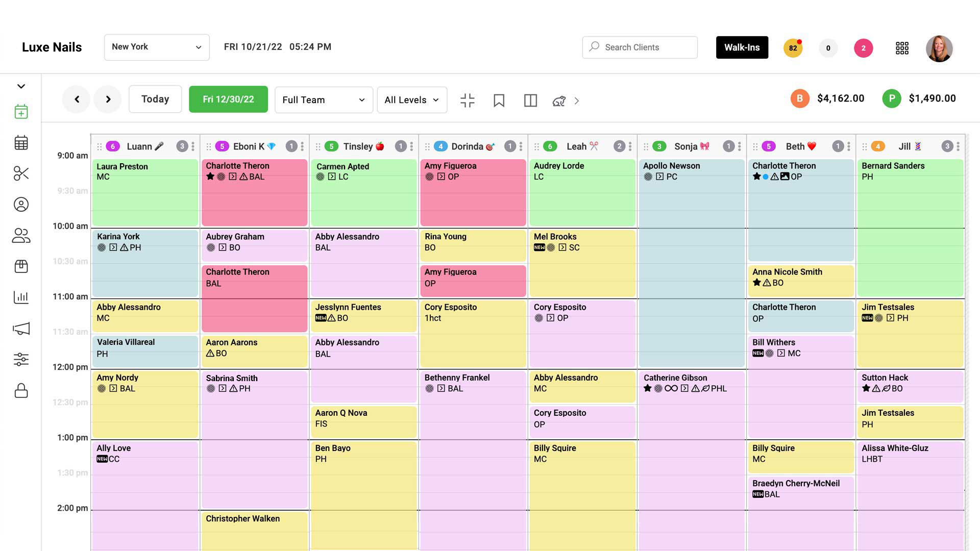Click the bookmark icon in toolbar
The image size is (980, 551).
tap(499, 101)
